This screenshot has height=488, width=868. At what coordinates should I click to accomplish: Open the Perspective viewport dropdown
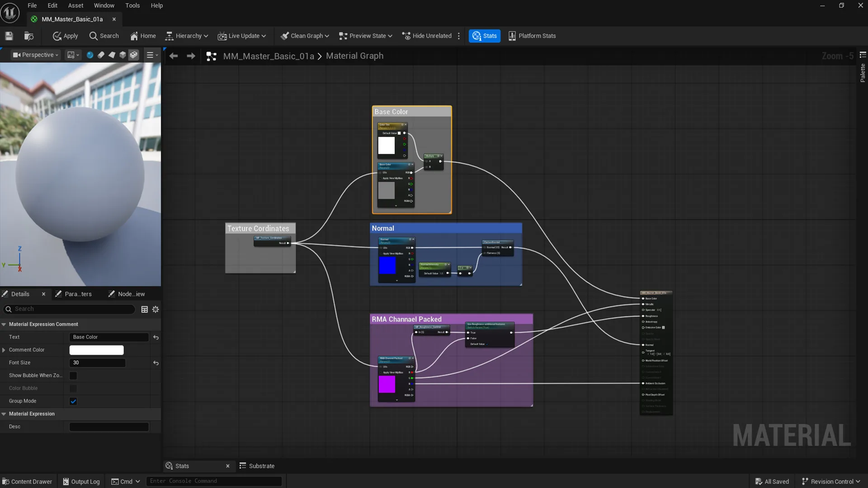click(x=36, y=55)
